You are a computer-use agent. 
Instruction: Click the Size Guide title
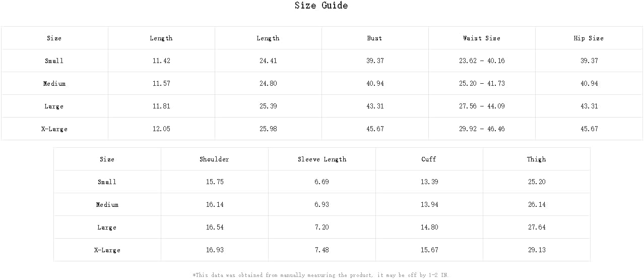pyautogui.click(x=321, y=6)
